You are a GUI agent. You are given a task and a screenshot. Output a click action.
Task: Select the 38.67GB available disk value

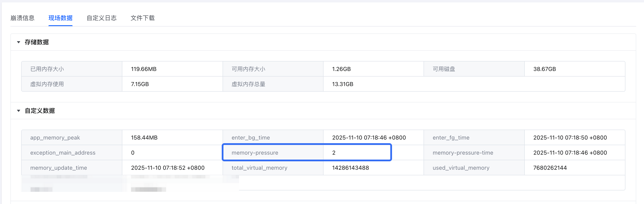pos(545,69)
